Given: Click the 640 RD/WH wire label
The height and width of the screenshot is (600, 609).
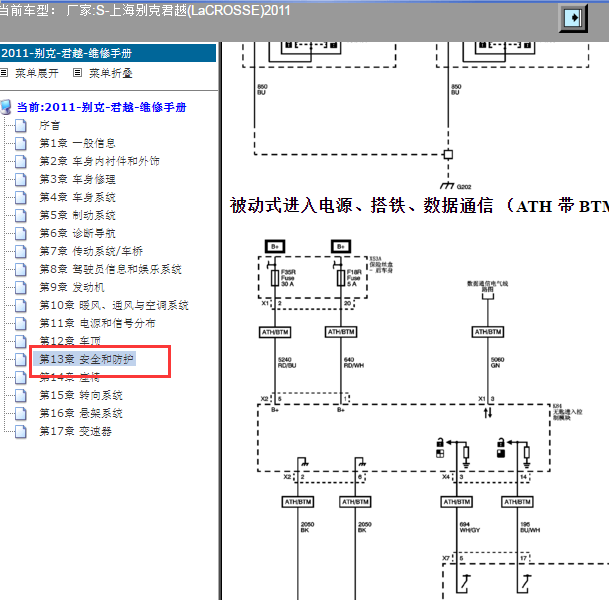Looking at the screenshot, I should (353, 363).
